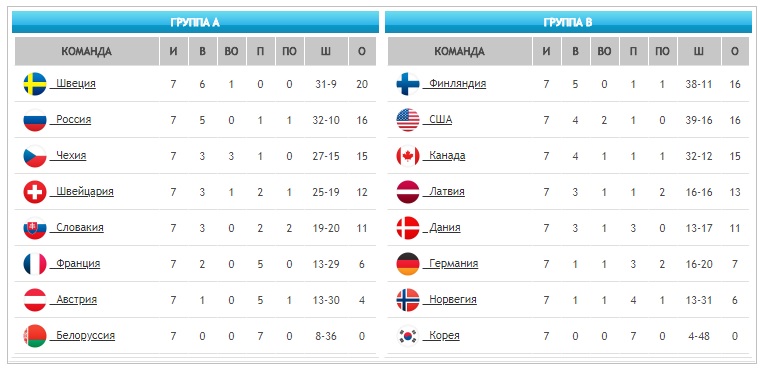Open the Австрия team link

click(x=74, y=299)
